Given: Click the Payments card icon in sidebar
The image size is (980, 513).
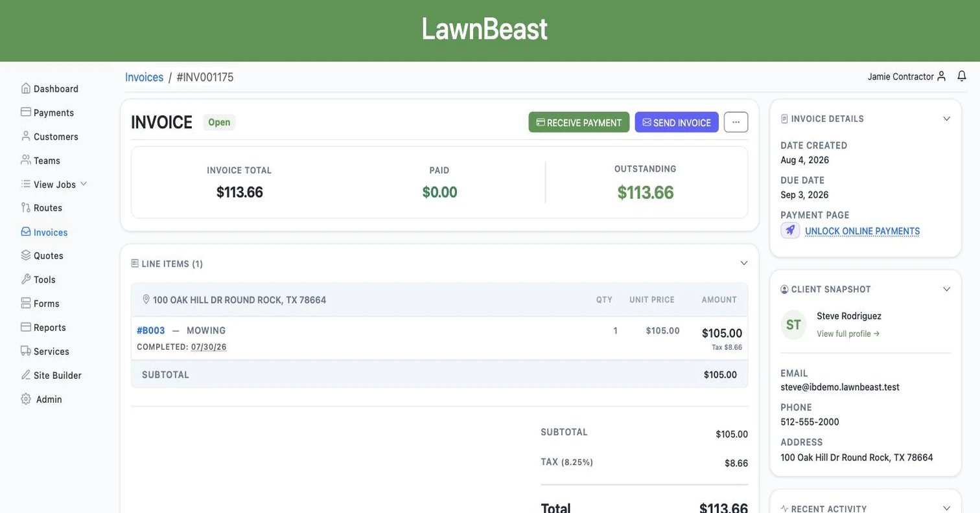Looking at the screenshot, I should pyautogui.click(x=26, y=112).
